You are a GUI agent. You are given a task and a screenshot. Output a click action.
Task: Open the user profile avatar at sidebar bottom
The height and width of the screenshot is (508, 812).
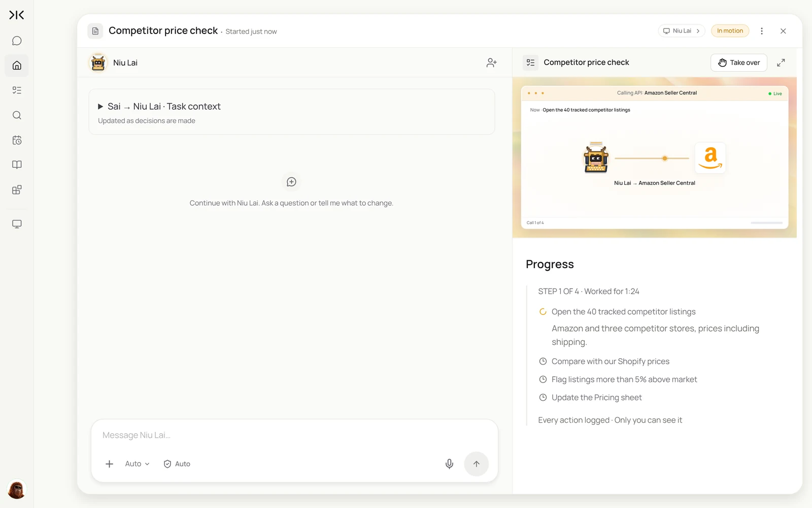(17, 490)
